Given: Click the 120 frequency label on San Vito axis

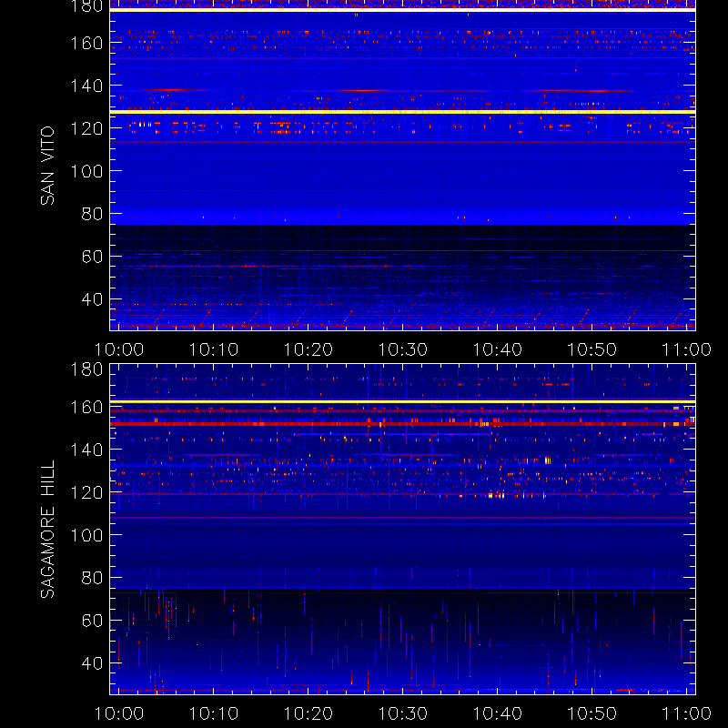Looking at the screenshot, I should [x=86, y=128].
